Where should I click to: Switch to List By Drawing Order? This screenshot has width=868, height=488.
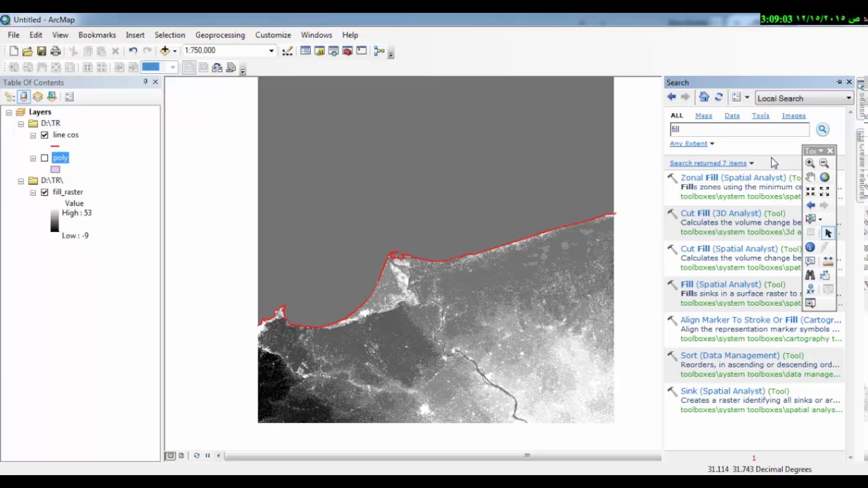pos(9,97)
